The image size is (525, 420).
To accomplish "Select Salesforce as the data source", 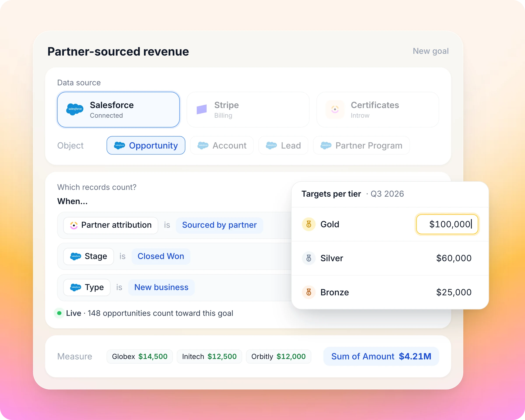I will pos(118,110).
